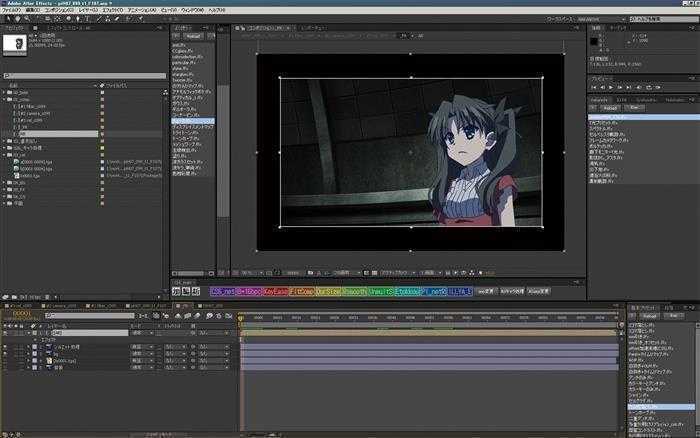Toggle frame blending for the composition
Image resolution: width=700 pixels, height=438 pixels.
(188, 316)
